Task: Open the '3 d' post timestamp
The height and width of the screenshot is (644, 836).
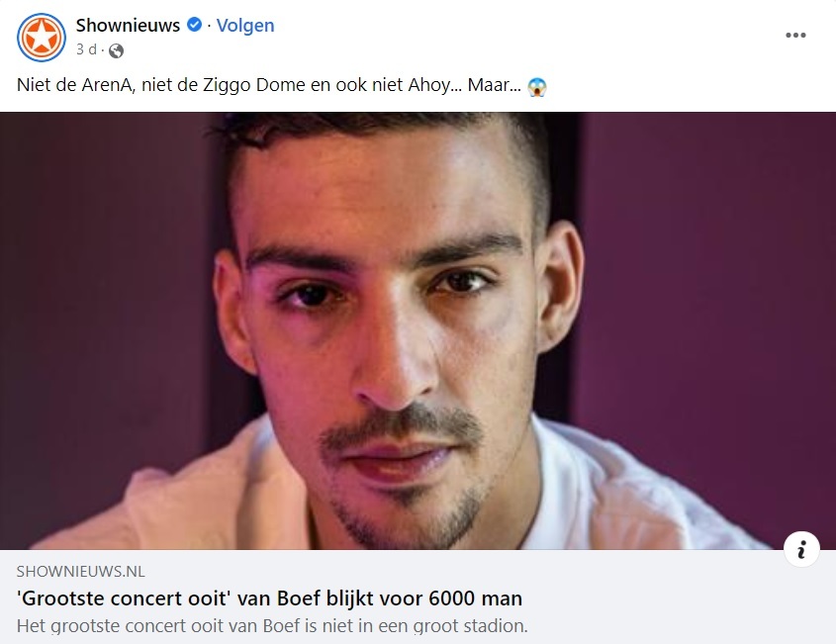Action: (86, 49)
